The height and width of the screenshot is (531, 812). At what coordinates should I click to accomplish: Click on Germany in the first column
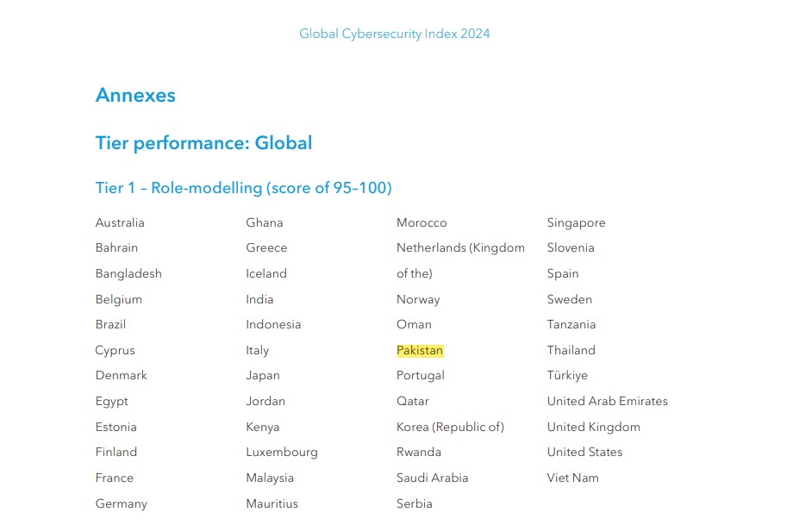[x=121, y=504]
